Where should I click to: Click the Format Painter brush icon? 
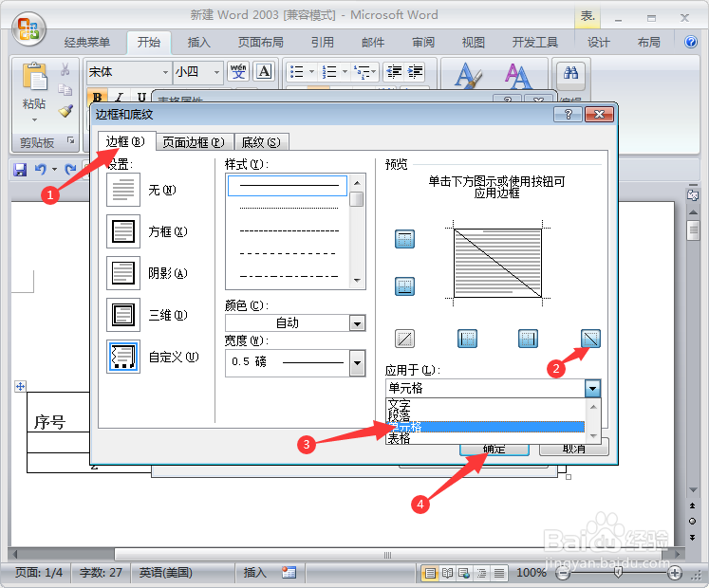[65, 111]
